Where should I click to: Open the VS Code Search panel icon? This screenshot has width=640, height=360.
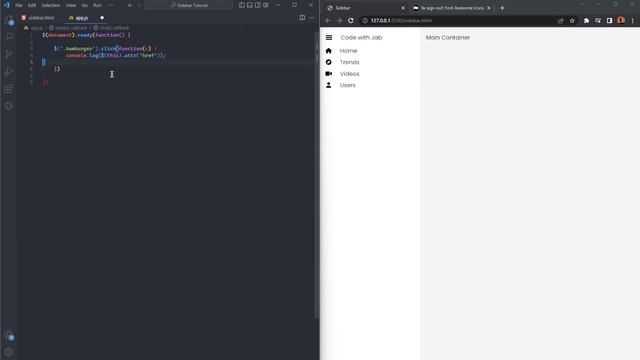[x=9, y=37]
